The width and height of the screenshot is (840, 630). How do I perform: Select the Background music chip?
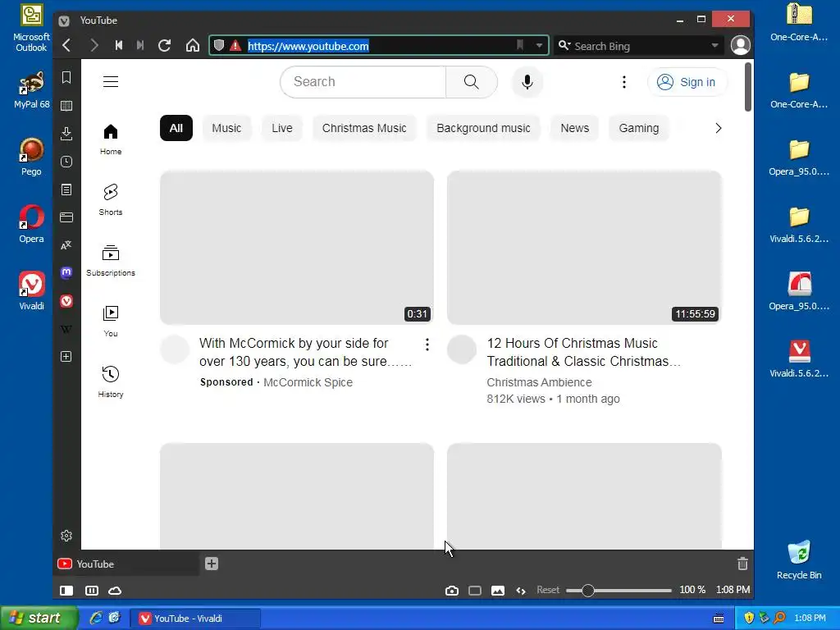point(483,128)
